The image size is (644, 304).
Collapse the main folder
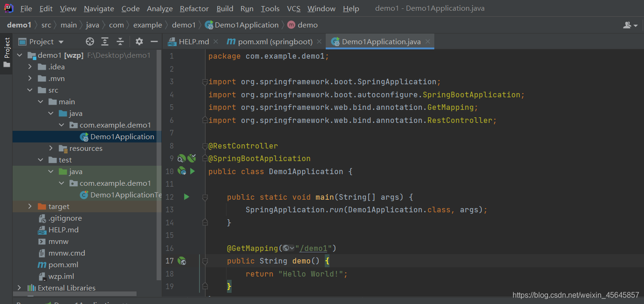coord(41,101)
